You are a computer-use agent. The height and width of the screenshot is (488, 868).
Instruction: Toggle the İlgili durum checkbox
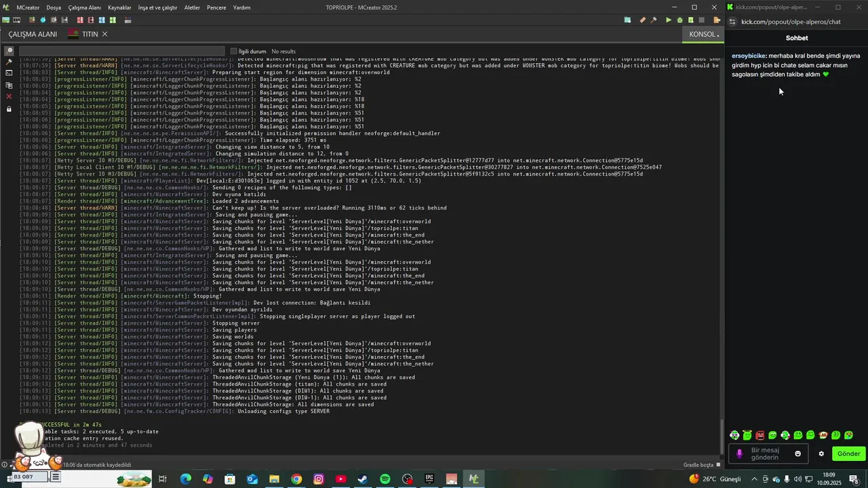pyautogui.click(x=233, y=52)
